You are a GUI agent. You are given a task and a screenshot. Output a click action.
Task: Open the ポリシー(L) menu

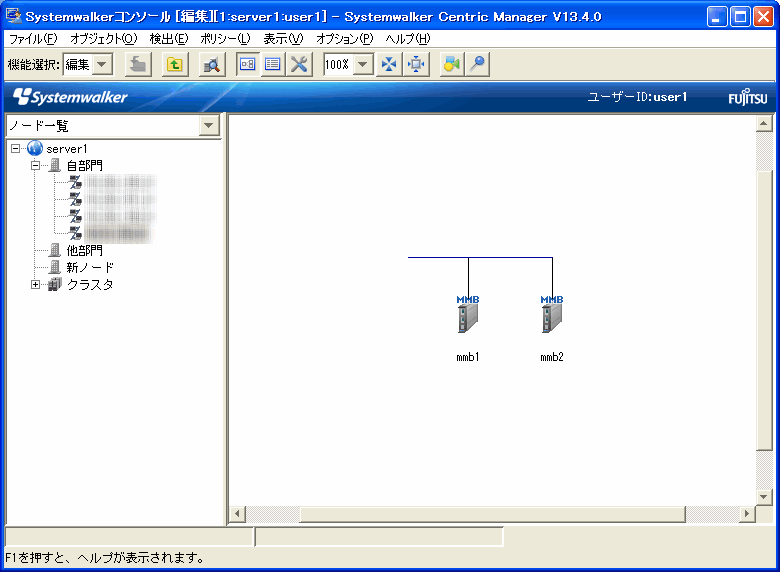tap(225, 38)
